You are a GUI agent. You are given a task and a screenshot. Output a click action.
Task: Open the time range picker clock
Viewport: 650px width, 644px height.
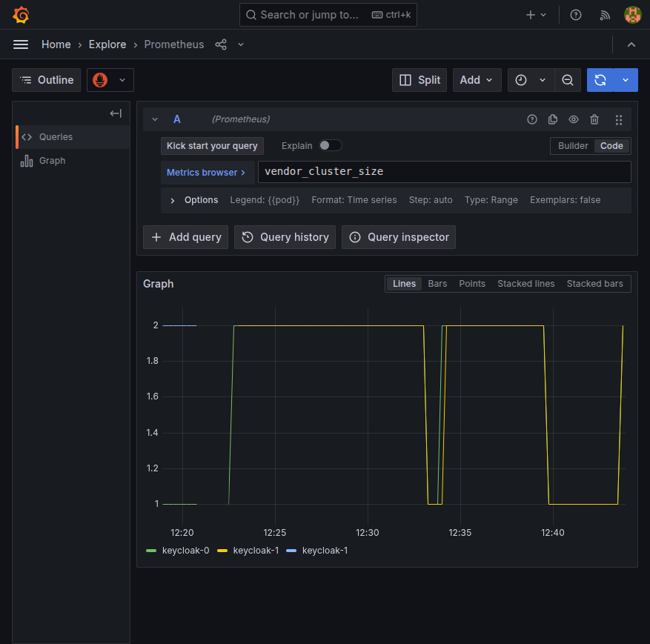click(531, 80)
